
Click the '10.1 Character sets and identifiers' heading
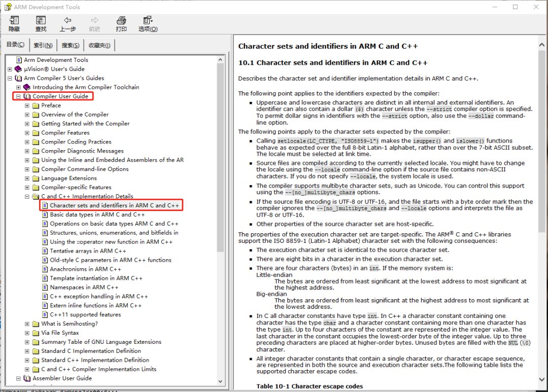tap(333, 63)
